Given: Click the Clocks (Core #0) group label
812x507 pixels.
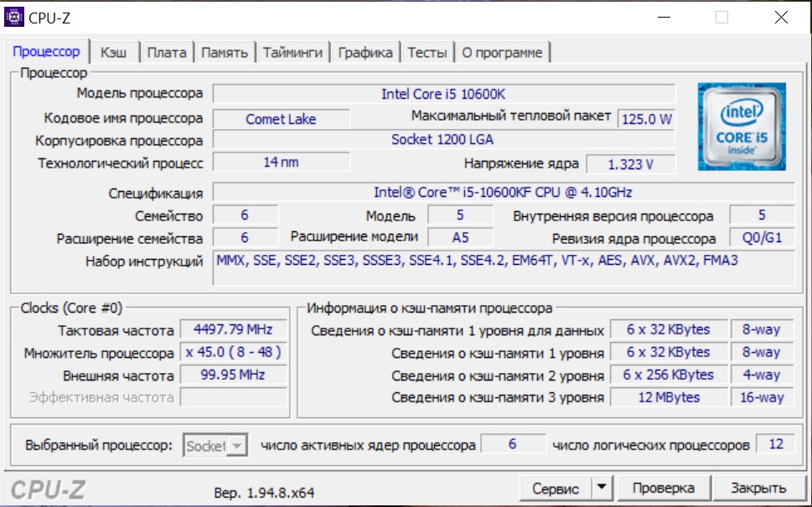Looking at the screenshot, I should tap(71, 308).
